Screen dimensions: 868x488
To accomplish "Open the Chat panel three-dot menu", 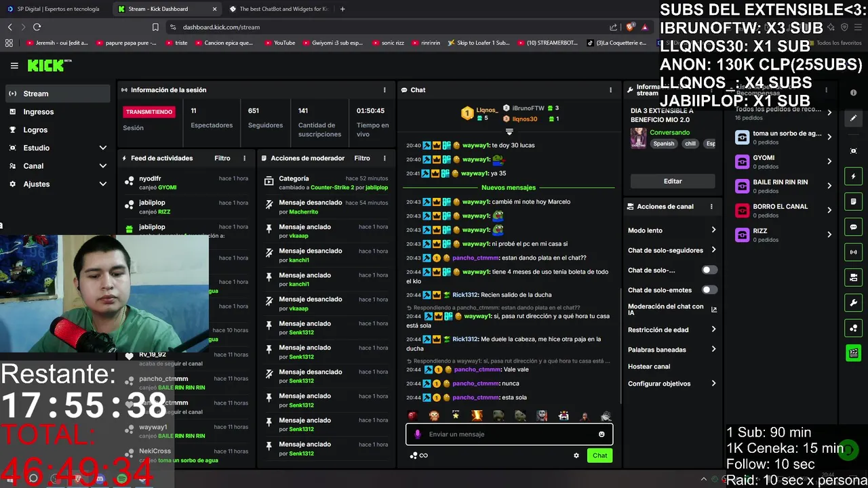I will coord(610,90).
